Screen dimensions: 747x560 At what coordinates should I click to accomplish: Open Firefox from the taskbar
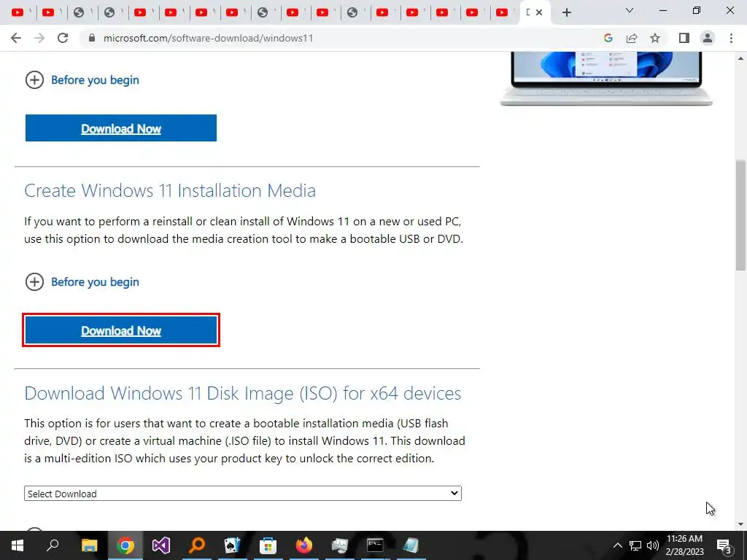click(304, 545)
